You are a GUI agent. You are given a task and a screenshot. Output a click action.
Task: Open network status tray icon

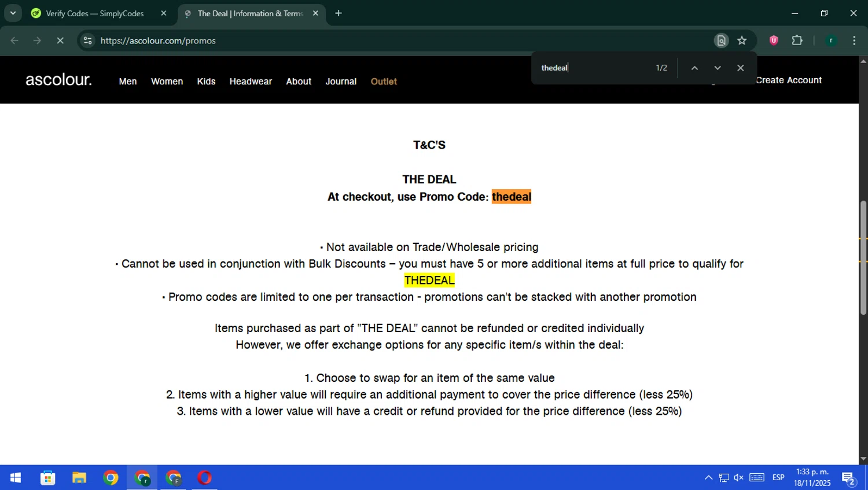[724, 478]
